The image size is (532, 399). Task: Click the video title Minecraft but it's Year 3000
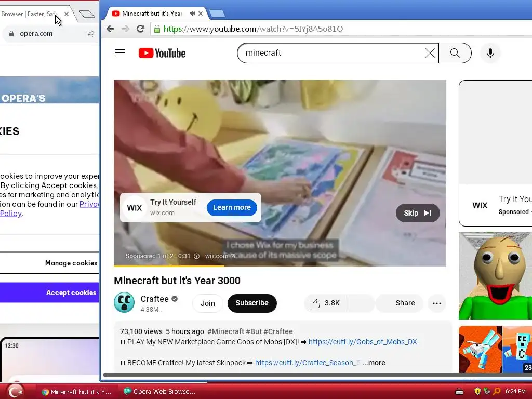(x=177, y=281)
